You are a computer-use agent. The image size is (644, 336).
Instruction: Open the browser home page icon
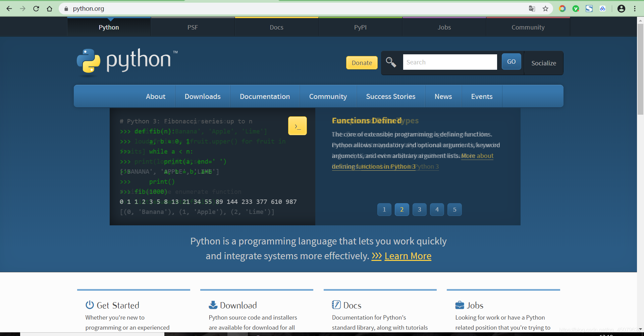click(x=49, y=9)
